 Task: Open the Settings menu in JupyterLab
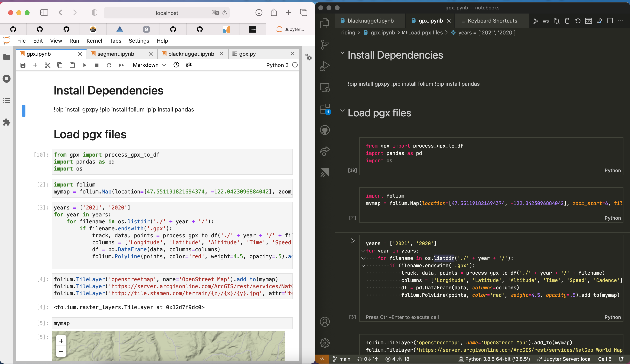139,41
